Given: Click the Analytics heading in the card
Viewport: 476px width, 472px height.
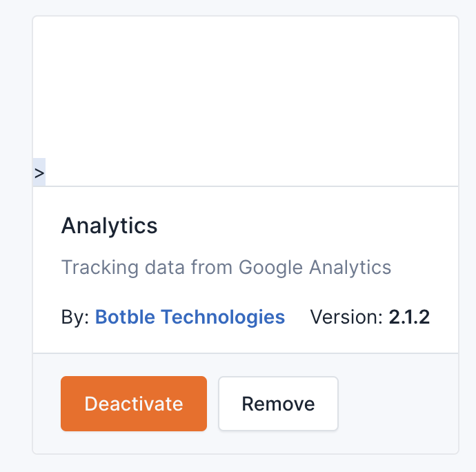Looking at the screenshot, I should (110, 226).
